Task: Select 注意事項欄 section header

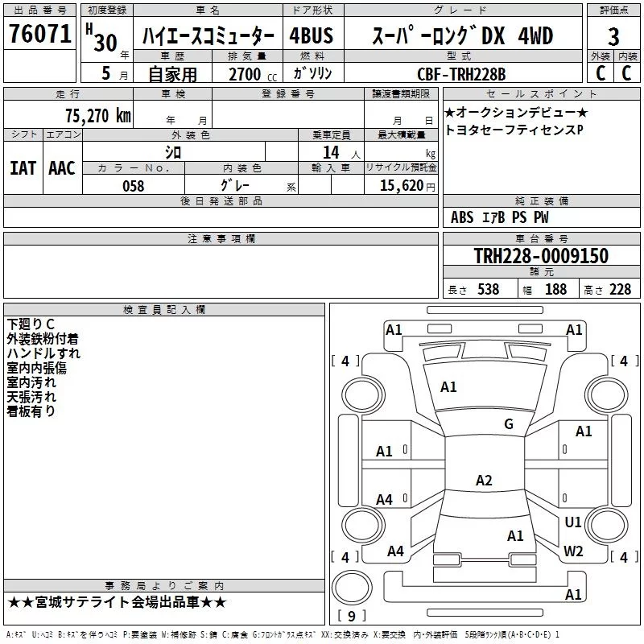Action: click(x=221, y=238)
